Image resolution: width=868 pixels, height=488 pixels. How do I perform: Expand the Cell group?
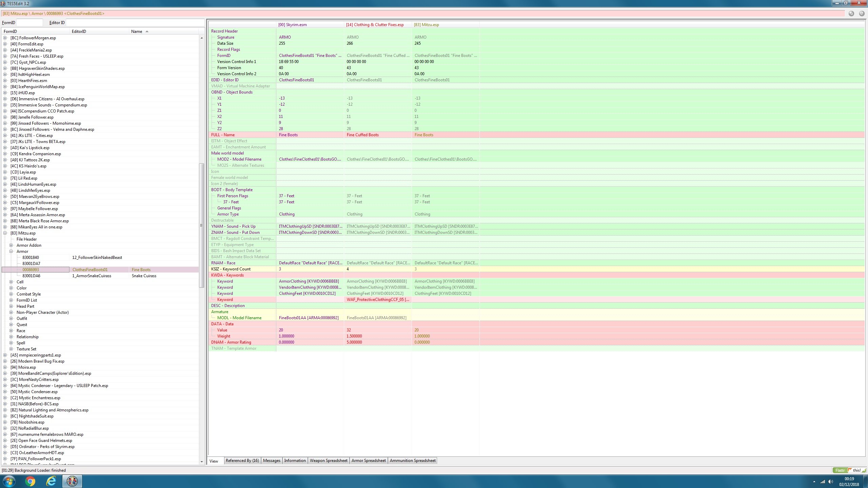click(11, 282)
